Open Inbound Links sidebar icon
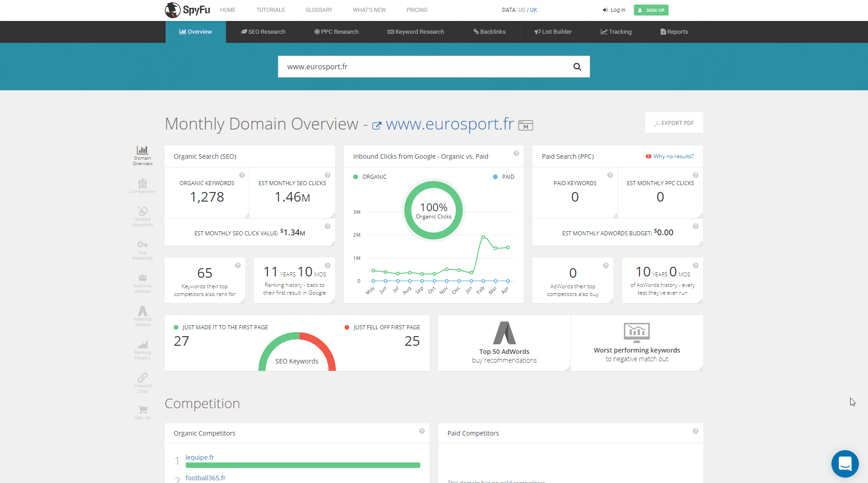The image size is (868, 483). tap(142, 382)
